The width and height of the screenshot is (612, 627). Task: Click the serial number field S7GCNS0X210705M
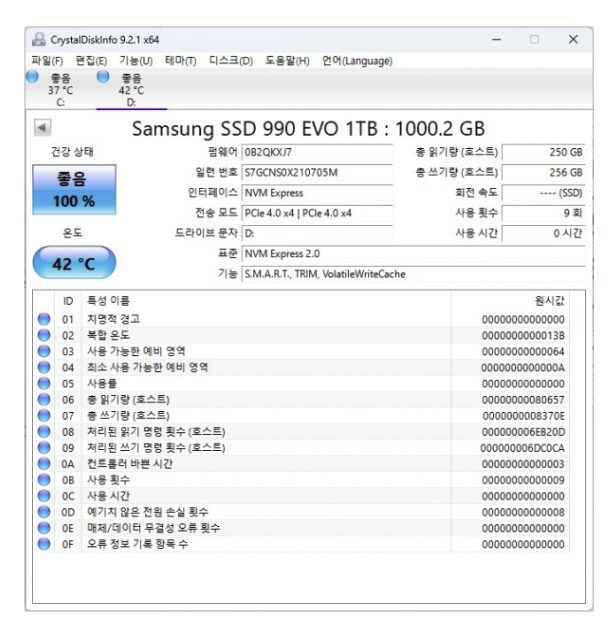[x=317, y=172]
